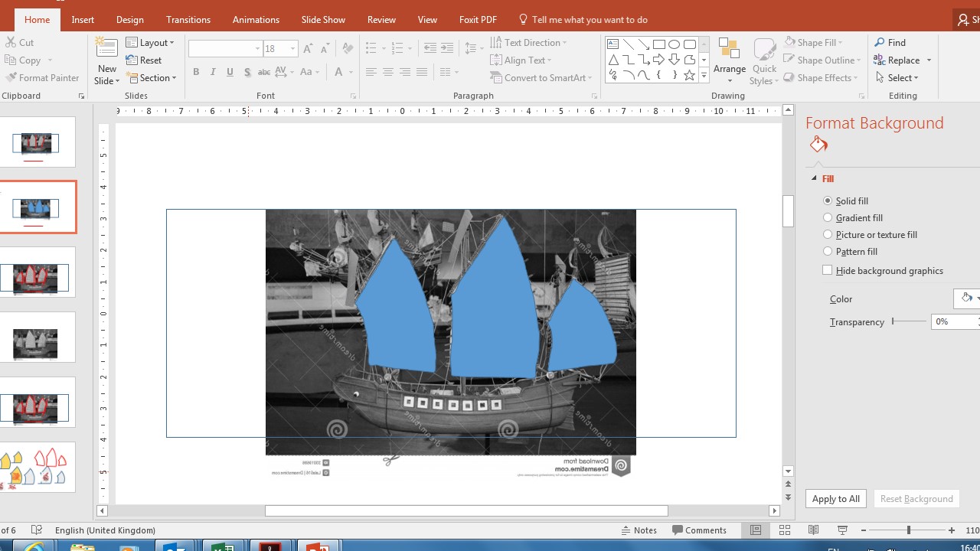Image resolution: width=980 pixels, height=551 pixels.
Task: Click the text Shadow button
Action: click(x=247, y=72)
